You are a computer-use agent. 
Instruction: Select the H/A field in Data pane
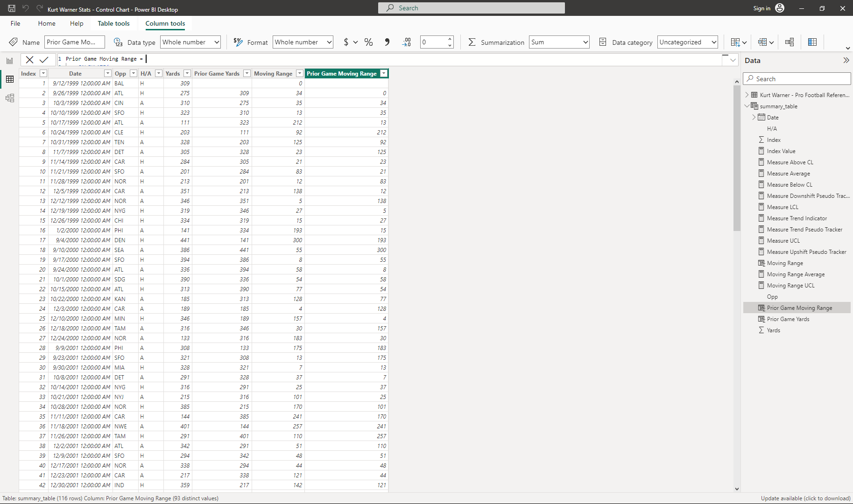coord(772,128)
